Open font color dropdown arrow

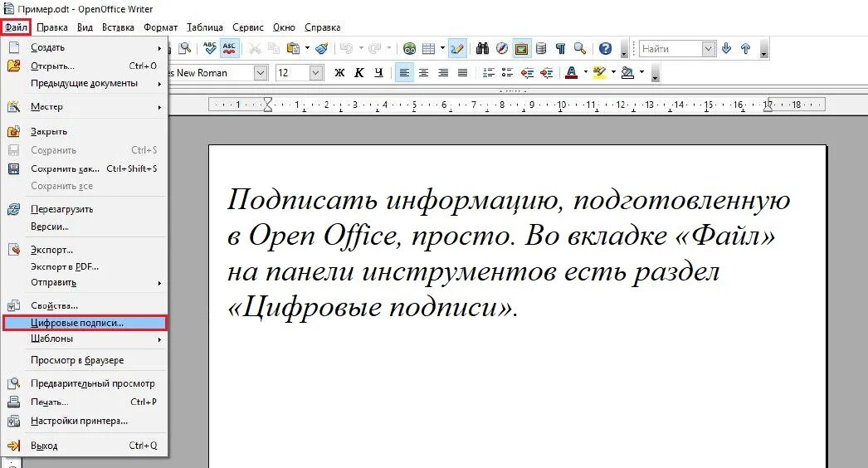coord(586,72)
